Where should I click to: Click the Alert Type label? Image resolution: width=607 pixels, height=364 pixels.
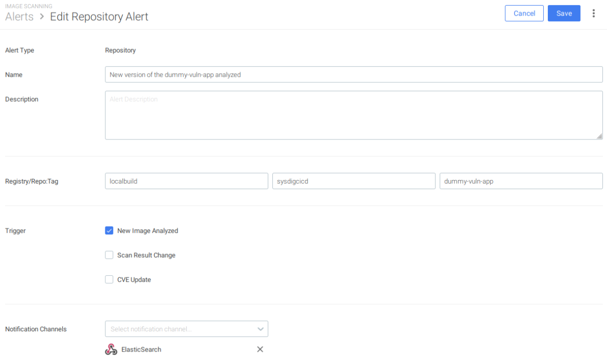pyautogui.click(x=19, y=50)
